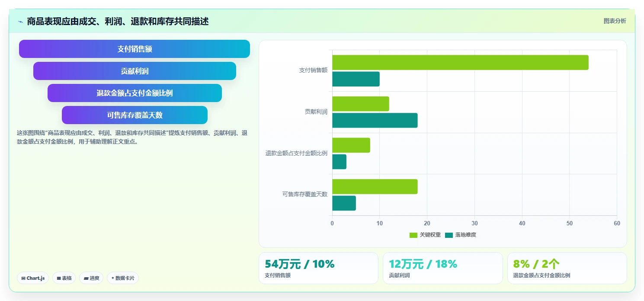Image resolution: width=644 pixels, height=301 pixels.
Task: Select the 贡献利润 funnel bar
Action: [135, 71]
